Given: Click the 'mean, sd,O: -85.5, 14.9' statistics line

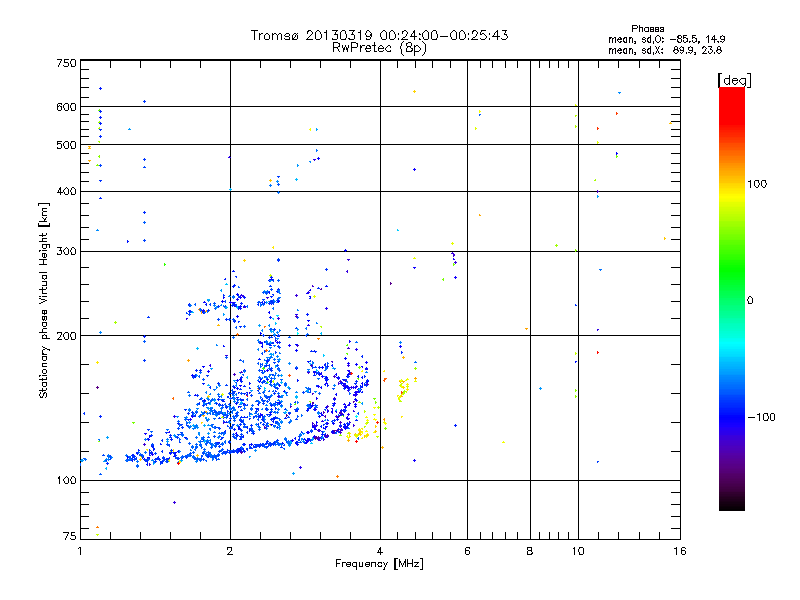Looking at the screenshot, I should coord(666,39).
